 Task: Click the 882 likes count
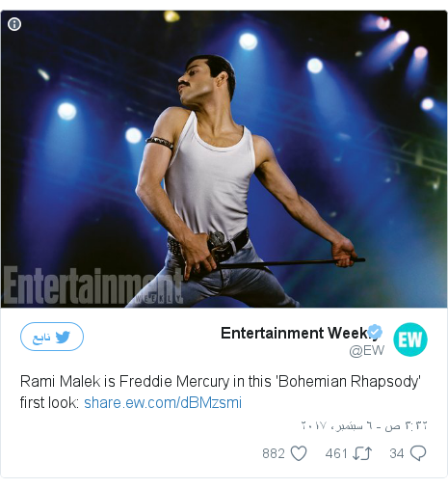tap(274, 453)
